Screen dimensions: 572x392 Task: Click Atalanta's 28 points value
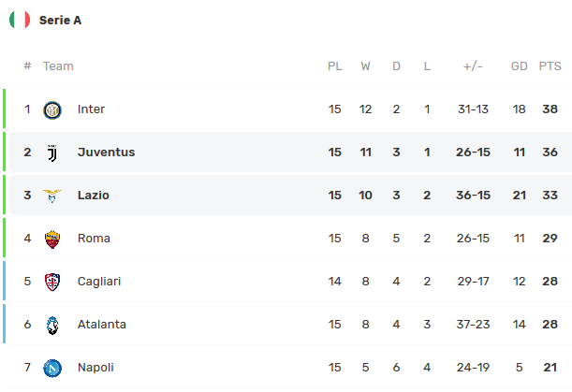click(550, 325)
